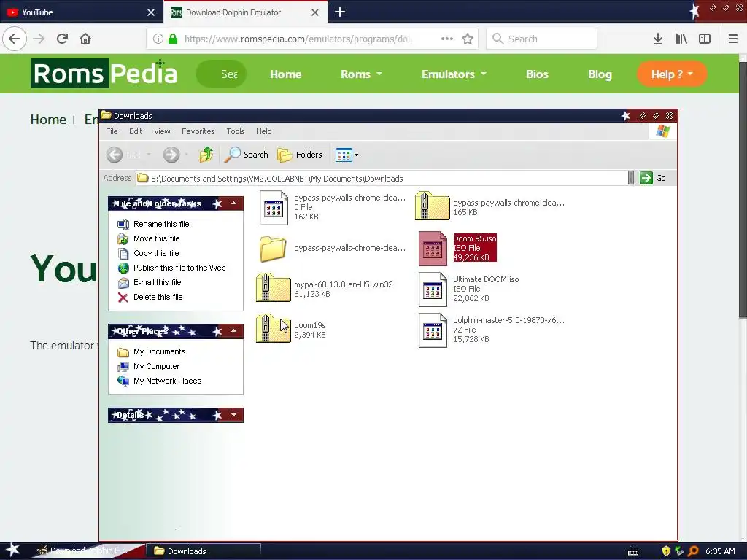Screen dimensions: 747x560
Task: Click the browser forward arrow button
Action: click(x=39, y=39)
